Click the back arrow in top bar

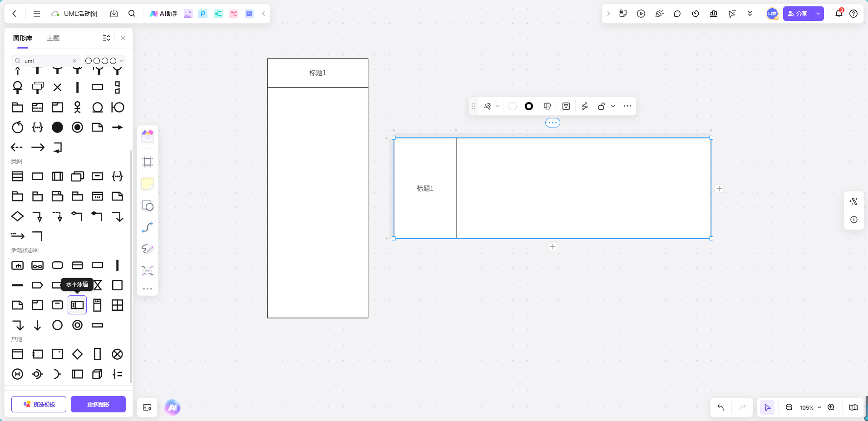pos(15,14)
